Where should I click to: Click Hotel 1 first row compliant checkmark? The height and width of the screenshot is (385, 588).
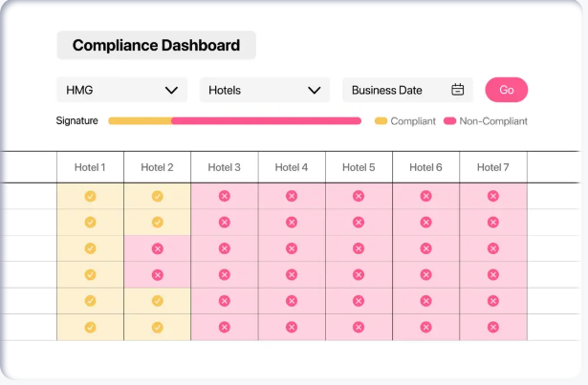pos(90,196)
